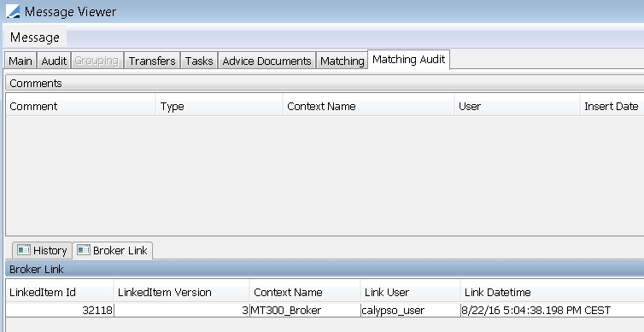
Task: Click the version cell showing 3
Action: 182,311
